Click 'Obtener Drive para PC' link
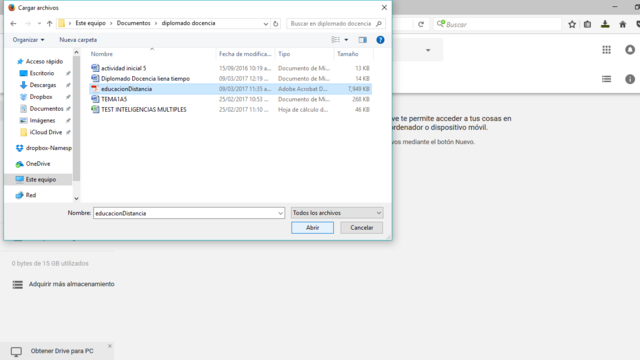The height and width of the screenshot is (360, 640). click(62, 351)
